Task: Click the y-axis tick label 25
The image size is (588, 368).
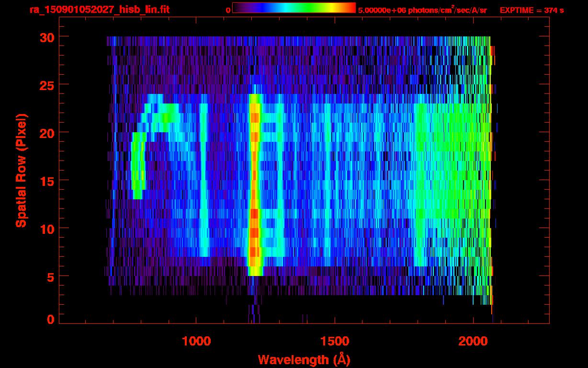Action: 47,85
